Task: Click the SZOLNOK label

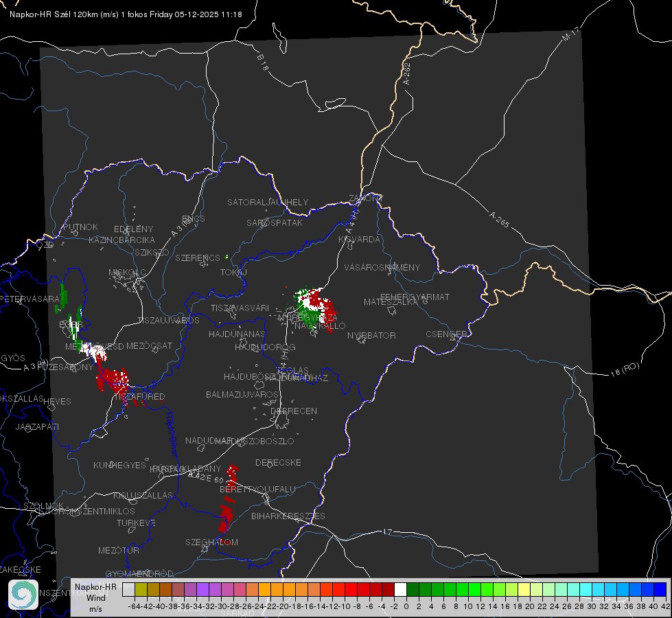Action: pos(44,505)
